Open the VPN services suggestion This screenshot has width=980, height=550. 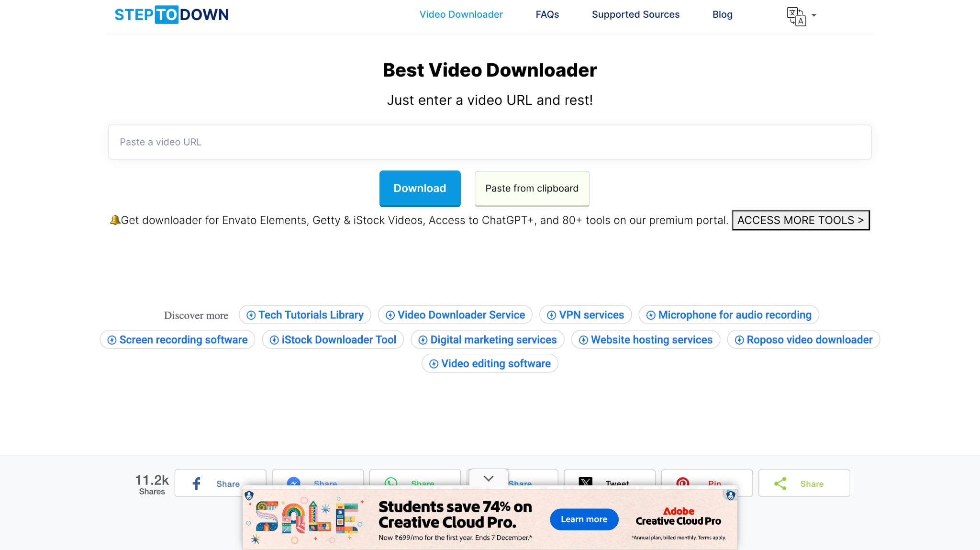(585, 315)
